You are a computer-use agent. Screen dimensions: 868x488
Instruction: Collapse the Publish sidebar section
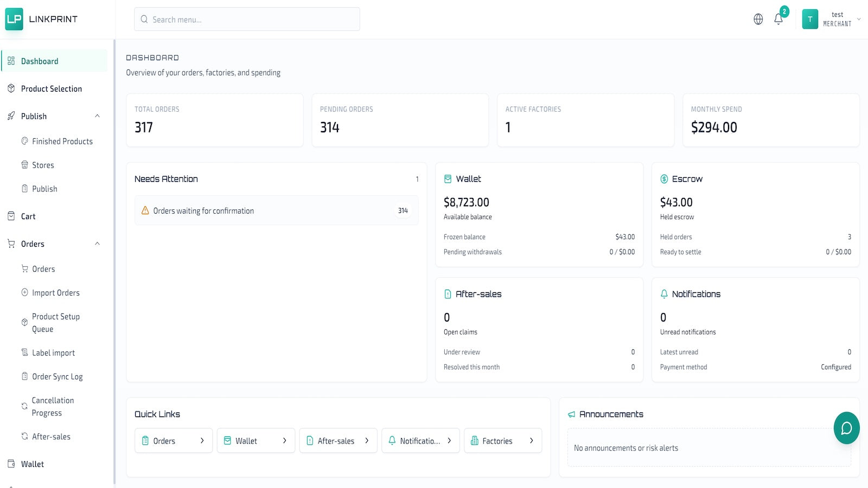(97, 116)
